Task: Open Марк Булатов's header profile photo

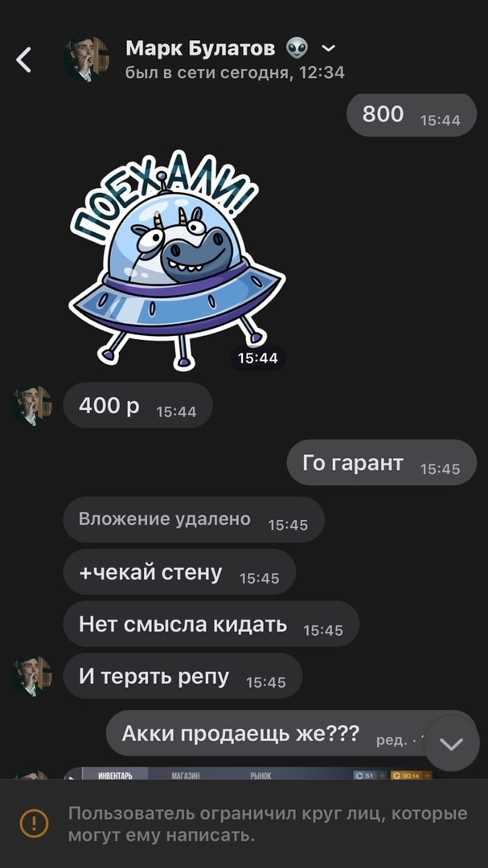Action: click(x=86, y=59)
